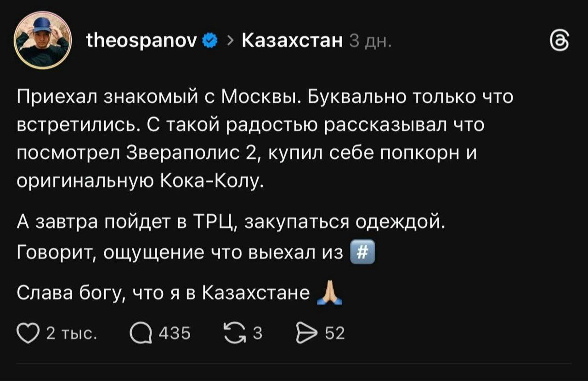Click the praying hands emoji
The height and width of the screenshot is (381, 588).
point(329,294)
